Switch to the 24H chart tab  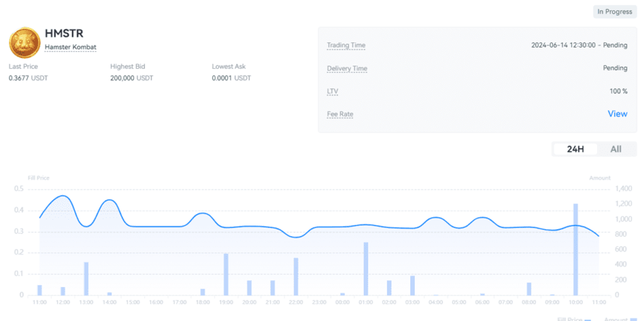(x=575, y=149)
